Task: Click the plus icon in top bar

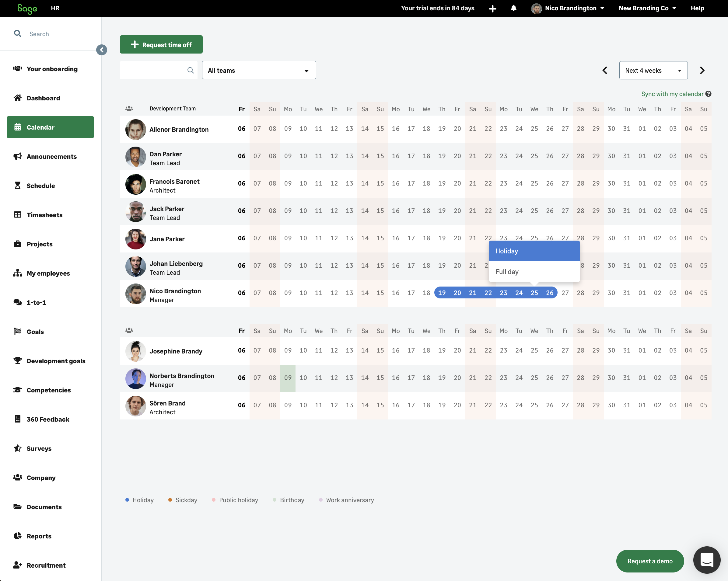Action: pyautogui.click(x=493, y=9)
